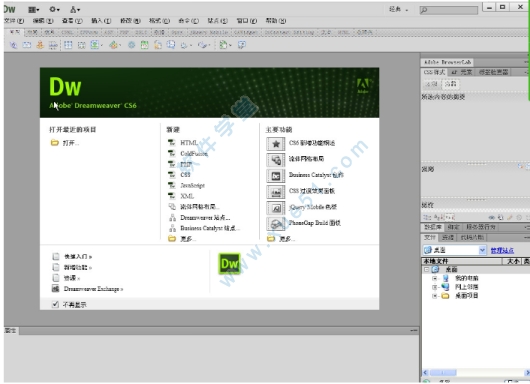The width and height of the screenshot is (530, 384).
Task: Click the Images icon in Insert toolbar
Action: pyautogui.click(x=96, y=45)
